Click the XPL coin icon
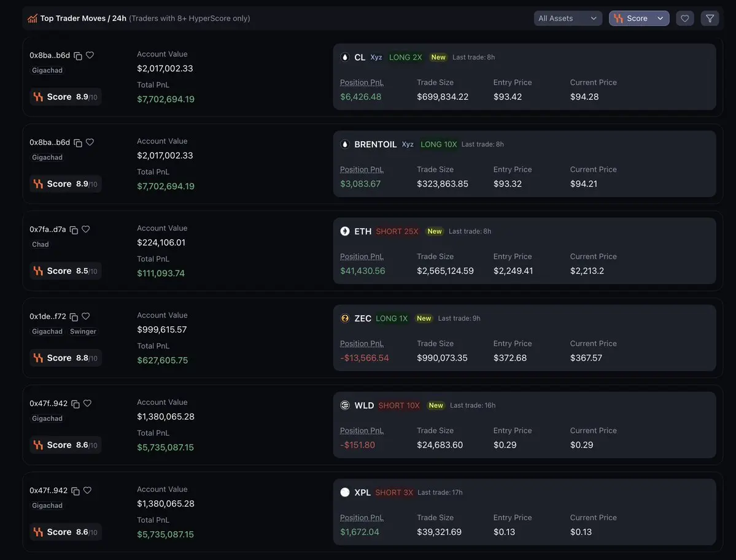 345,493
